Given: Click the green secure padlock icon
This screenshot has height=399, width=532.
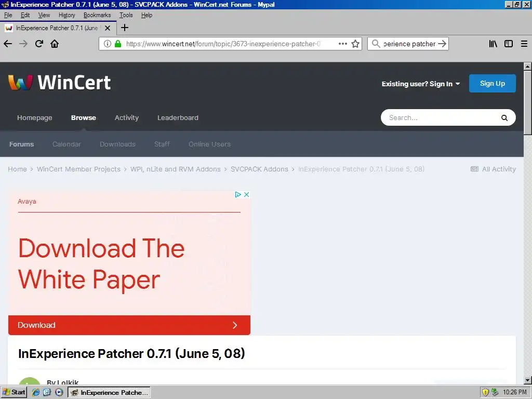Looking at the screenshot, I should pos(118,44).
